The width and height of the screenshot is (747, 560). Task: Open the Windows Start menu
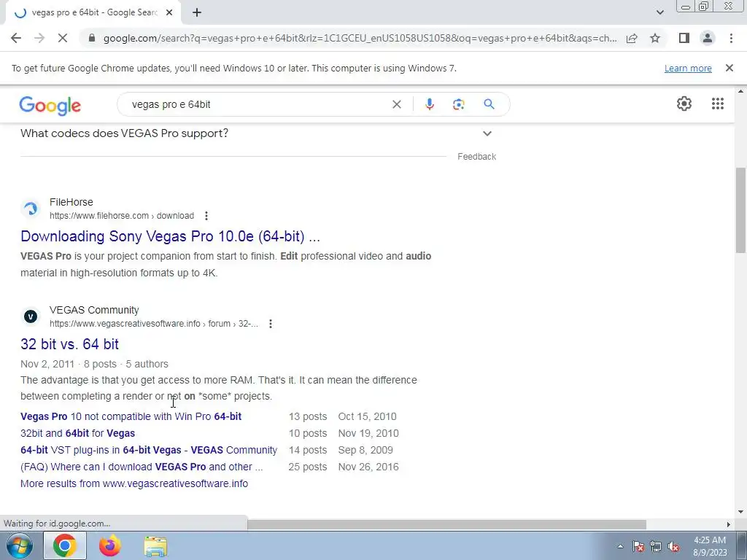19,545
